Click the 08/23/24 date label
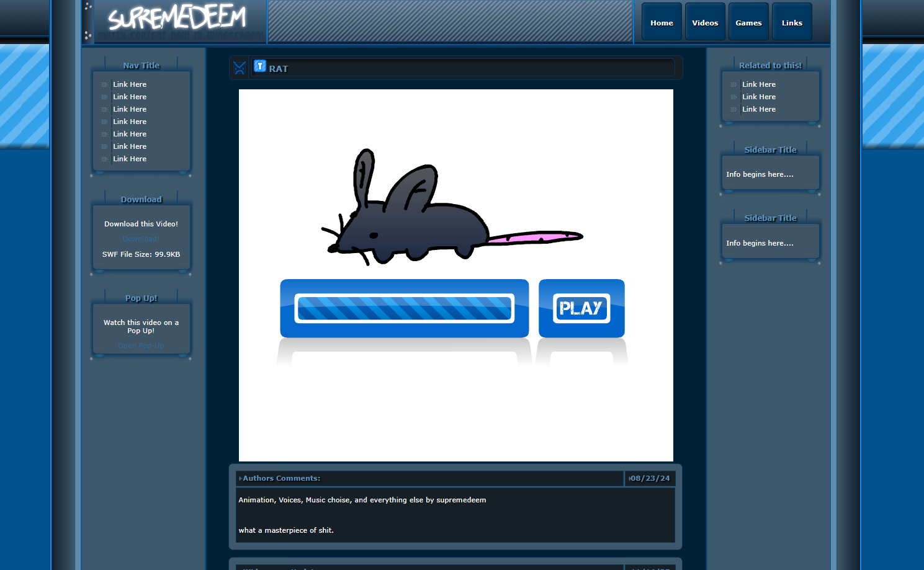Viewport: 924px width, 570px height. tap(650, 478)
